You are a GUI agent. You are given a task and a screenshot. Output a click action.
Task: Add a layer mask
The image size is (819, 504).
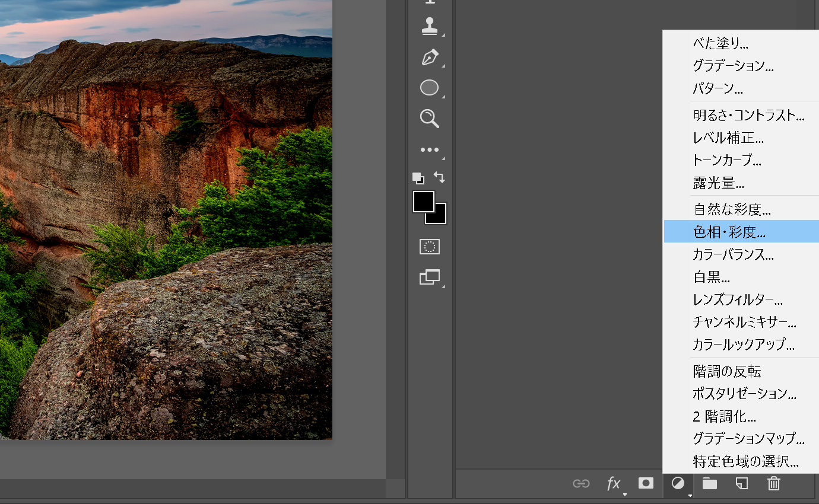point(646,483)
